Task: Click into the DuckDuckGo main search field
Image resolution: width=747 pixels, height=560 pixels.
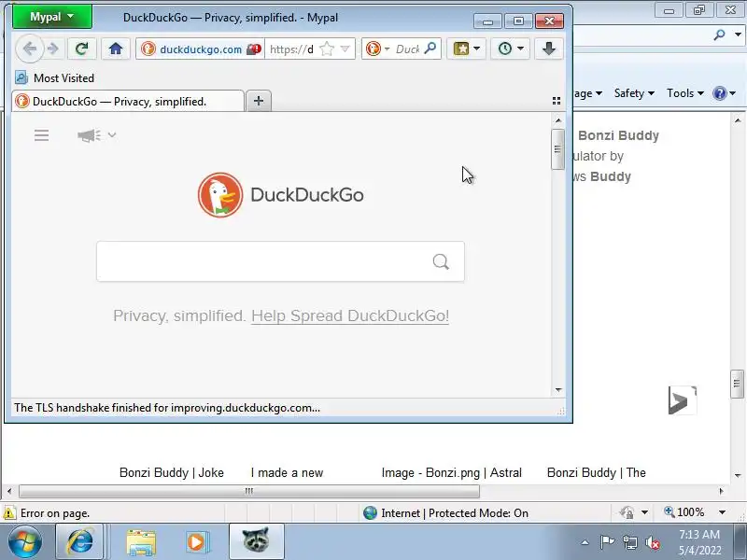Action: point(280,261)
